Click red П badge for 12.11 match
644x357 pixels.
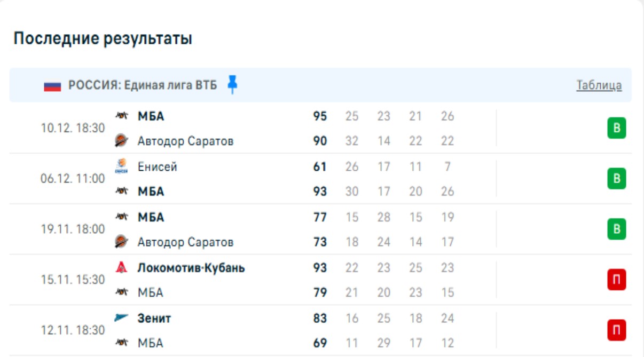click(x=616, y=330)
